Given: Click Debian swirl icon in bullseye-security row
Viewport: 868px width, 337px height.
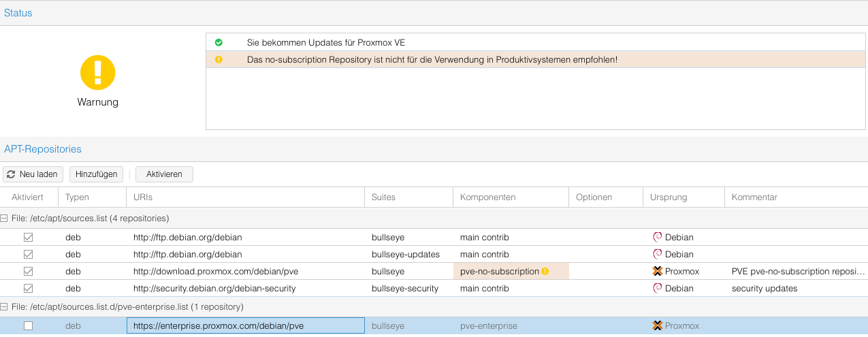Looking at the screenshot, I should 657,288.
